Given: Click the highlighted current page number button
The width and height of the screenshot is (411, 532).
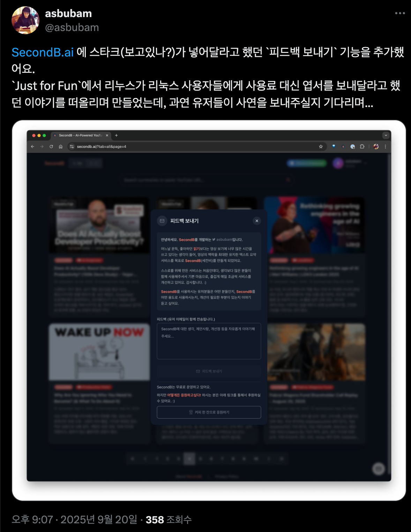Looking at the screenshot, I should pyautogui.click(x=189, y=459).
